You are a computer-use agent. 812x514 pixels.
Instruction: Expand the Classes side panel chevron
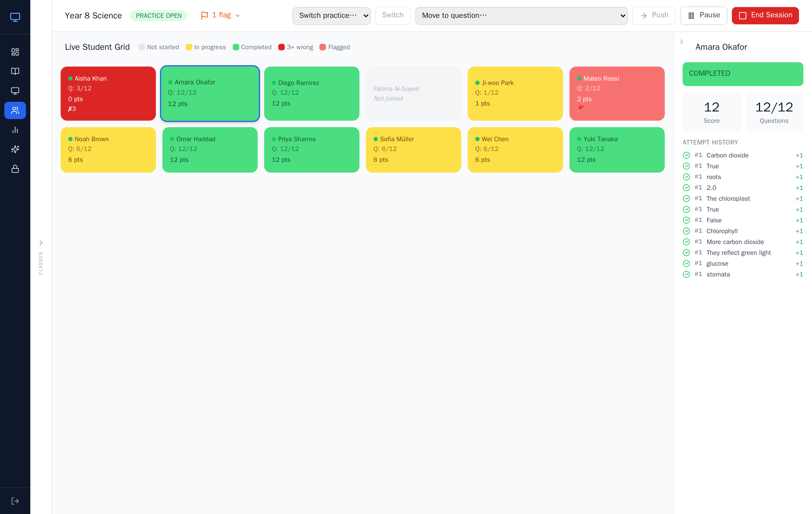[x=41, y=243]
